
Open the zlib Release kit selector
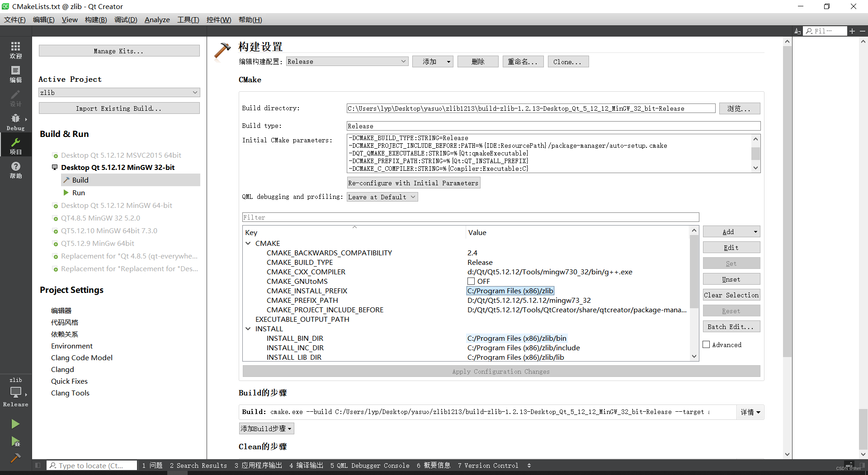(15, 392)
